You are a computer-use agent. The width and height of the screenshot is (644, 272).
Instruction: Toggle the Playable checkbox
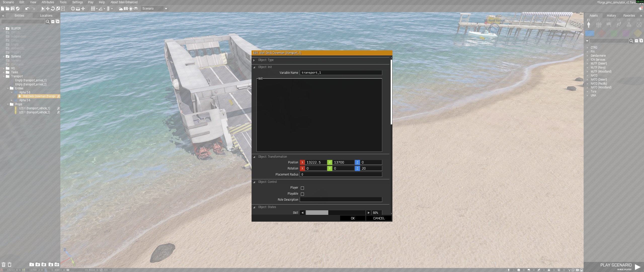[x=302, y=194]
